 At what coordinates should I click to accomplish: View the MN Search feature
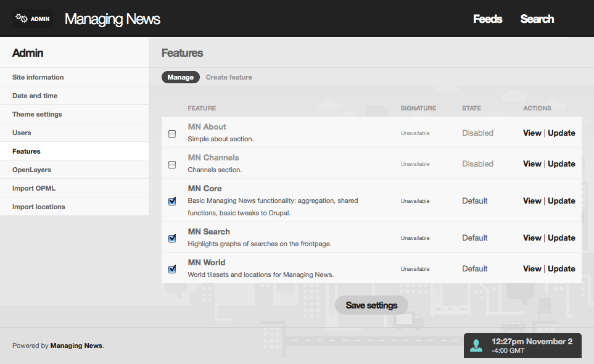[x=532, y=238]
